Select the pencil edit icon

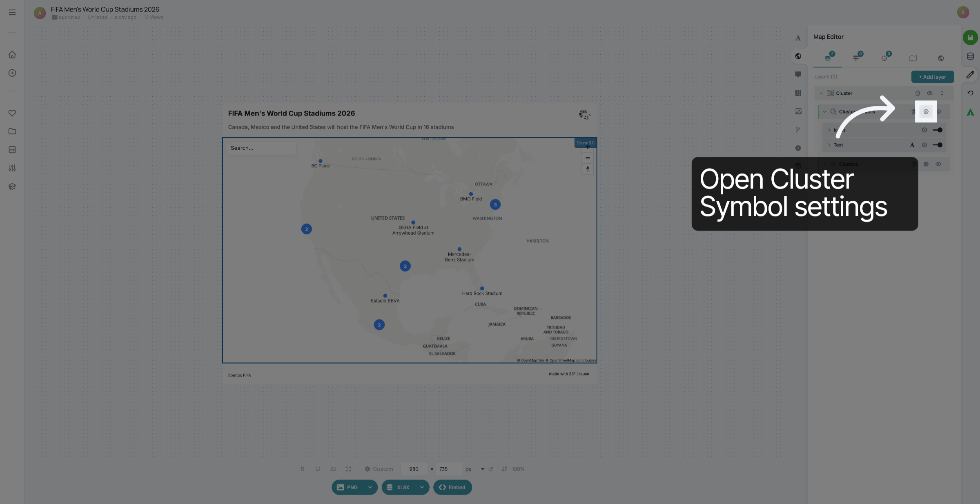(970, 75)
